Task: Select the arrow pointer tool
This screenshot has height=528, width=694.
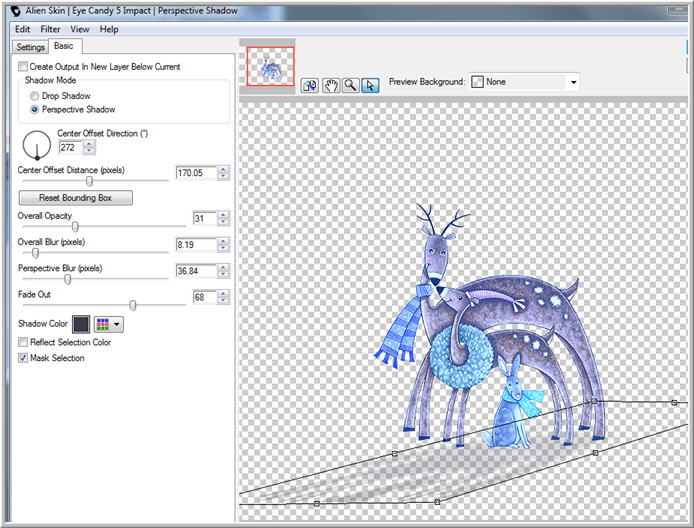Action: [370, 85]
